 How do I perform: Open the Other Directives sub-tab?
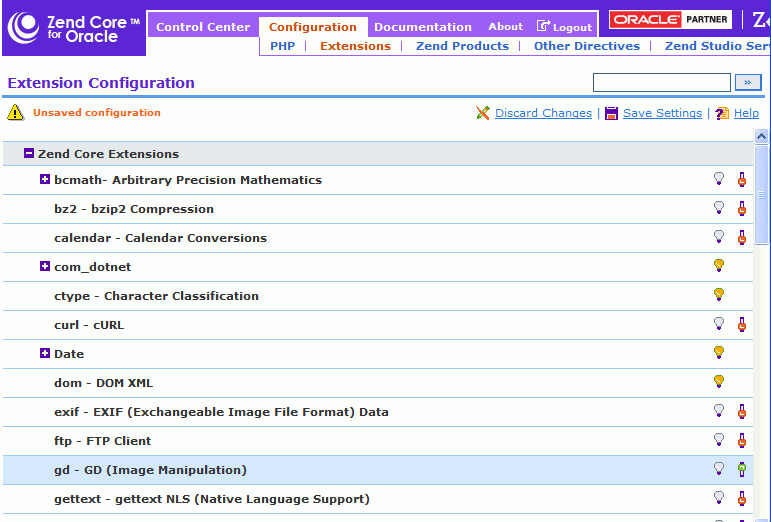[587, 46]
